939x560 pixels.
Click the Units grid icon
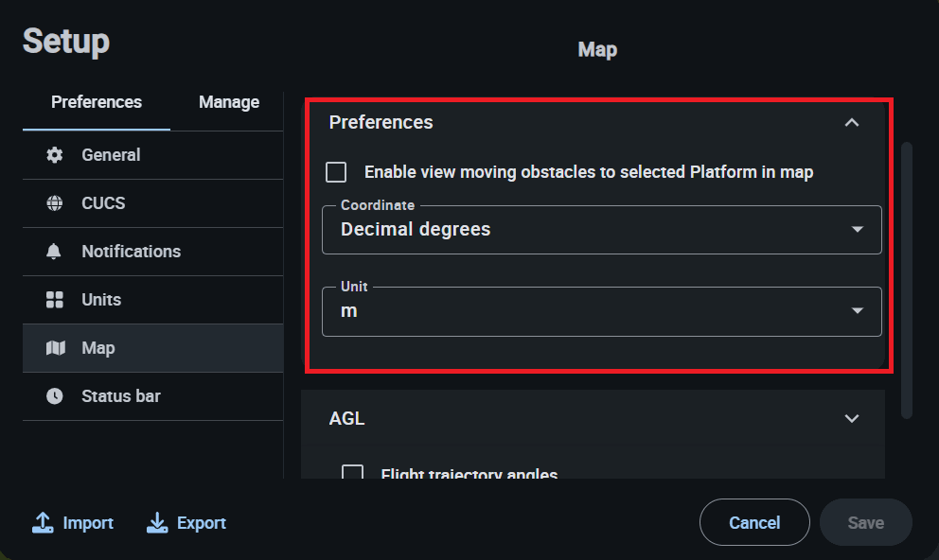click(x=55, y=300)
